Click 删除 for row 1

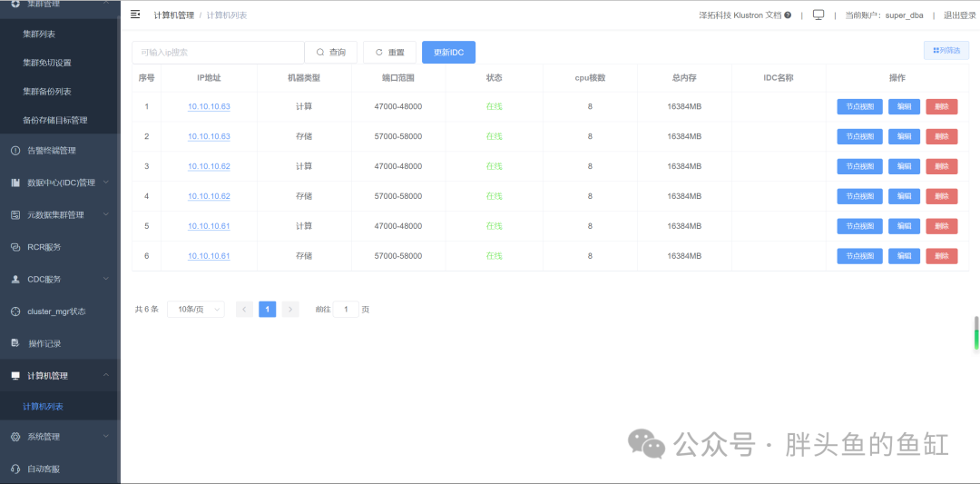tap(941, 106)
